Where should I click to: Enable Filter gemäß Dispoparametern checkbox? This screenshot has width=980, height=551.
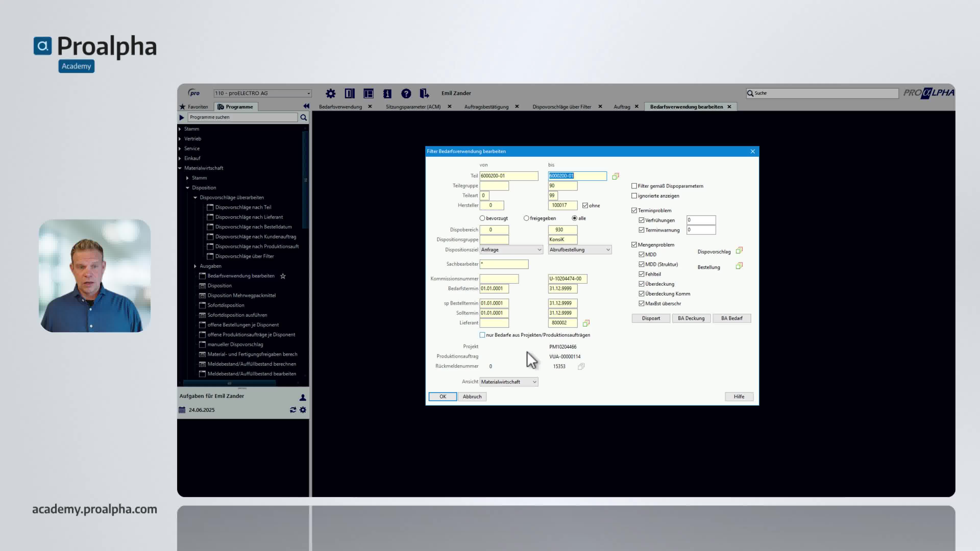click(x=634, y=186)
